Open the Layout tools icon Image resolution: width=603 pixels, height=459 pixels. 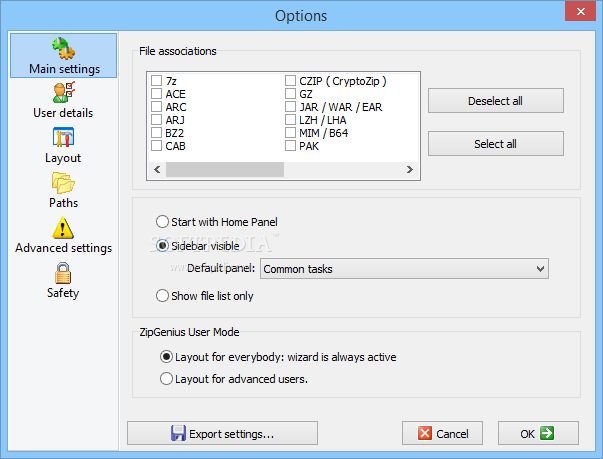tap(63, 137)
